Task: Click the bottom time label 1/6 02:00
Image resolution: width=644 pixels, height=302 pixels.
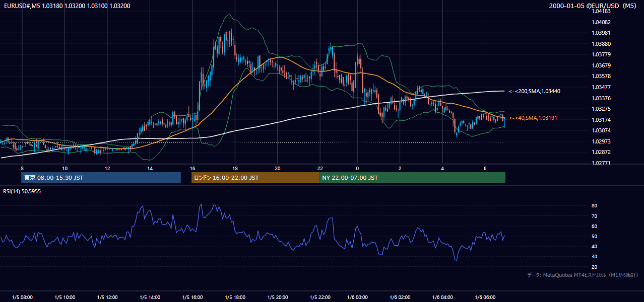Action: coord(400,297)
